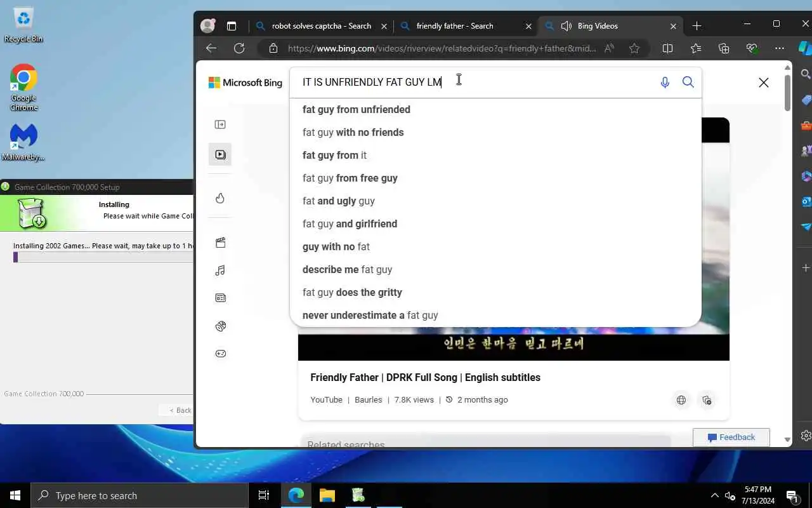
Task: Click the Baurles channel name
Action: (368, 400)
